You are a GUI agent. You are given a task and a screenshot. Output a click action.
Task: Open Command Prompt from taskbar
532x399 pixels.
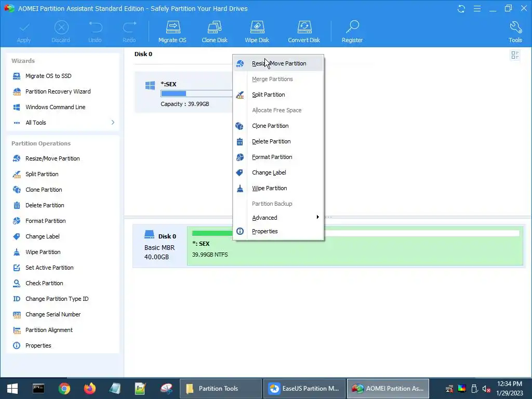click(x=38, y=389)
